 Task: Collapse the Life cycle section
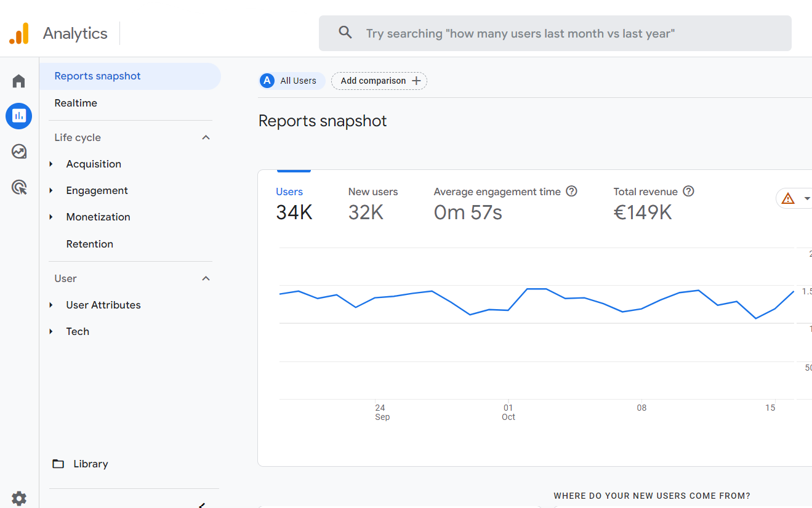tap(206, 137)
